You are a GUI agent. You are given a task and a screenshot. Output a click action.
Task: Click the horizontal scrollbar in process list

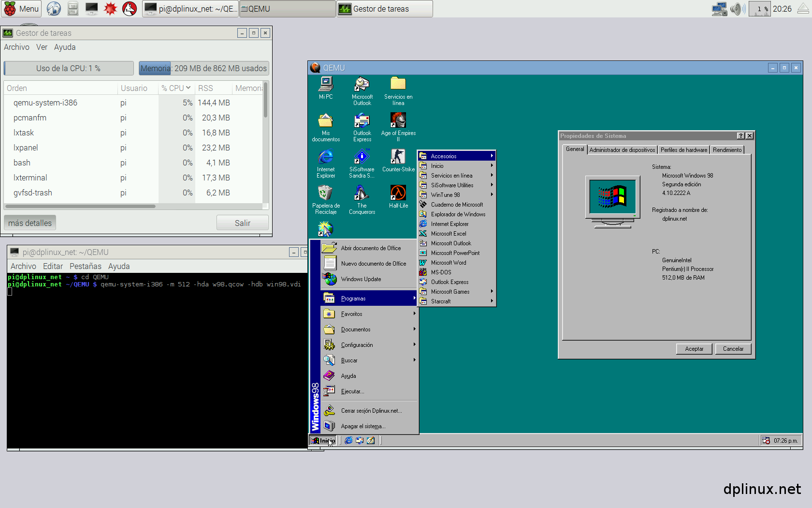[x=80, y=206]
